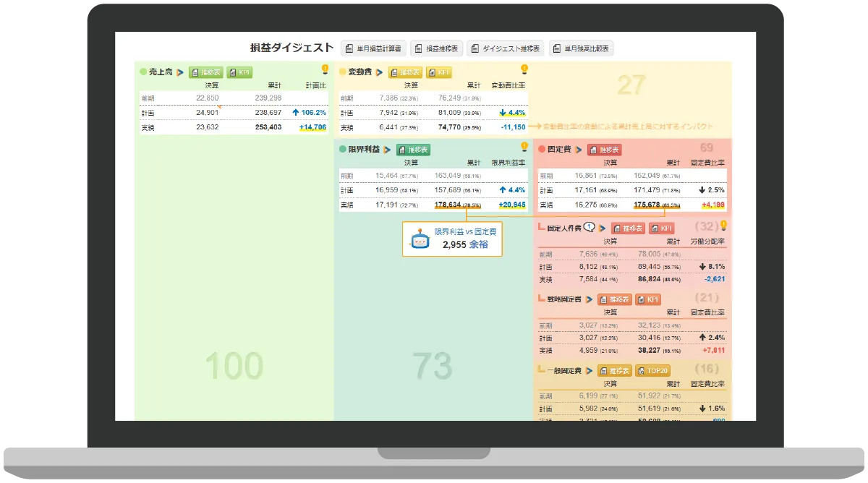Image resolution: width=868 pixels, height=483 pixels.
Task: Click 推移表 button in 変動費 panel
Action: [x=405, y=72]
